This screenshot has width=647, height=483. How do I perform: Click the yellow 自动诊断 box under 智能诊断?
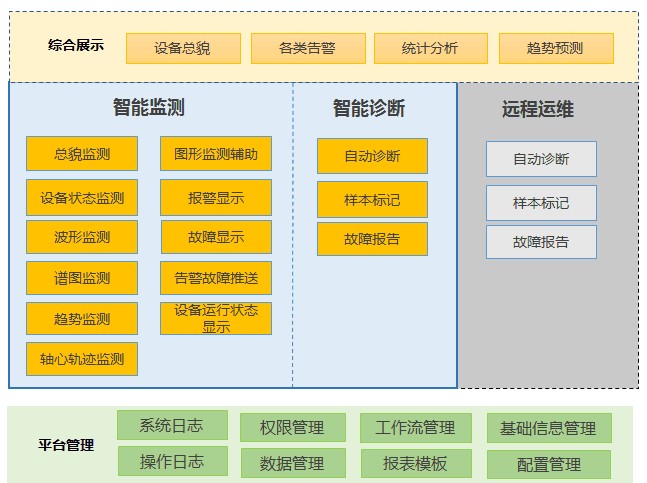[372, 156]
